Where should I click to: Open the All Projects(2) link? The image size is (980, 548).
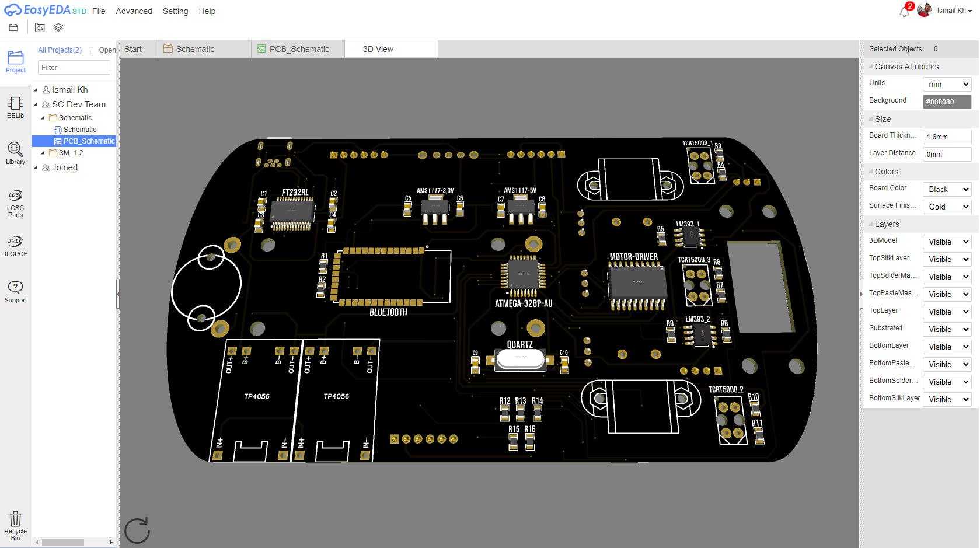click(x=60, y=50)
